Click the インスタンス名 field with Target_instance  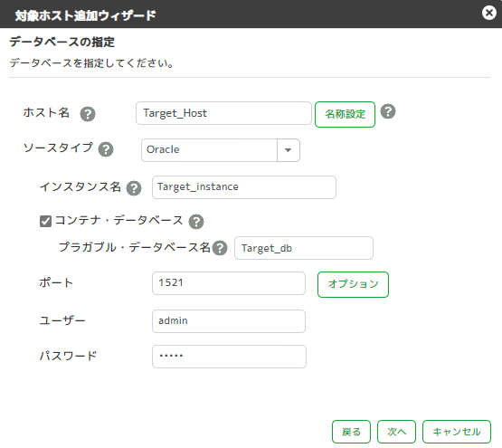tap(244, 187)
